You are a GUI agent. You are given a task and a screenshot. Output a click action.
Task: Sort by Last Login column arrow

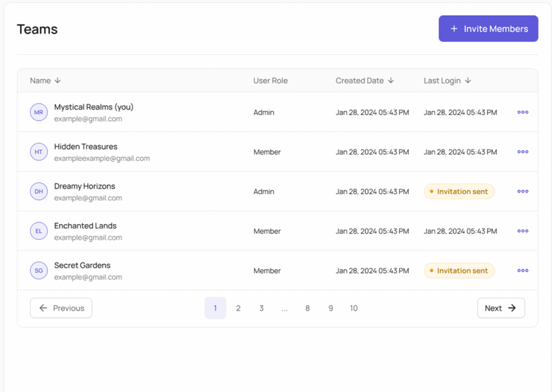[x=468, y=81]
